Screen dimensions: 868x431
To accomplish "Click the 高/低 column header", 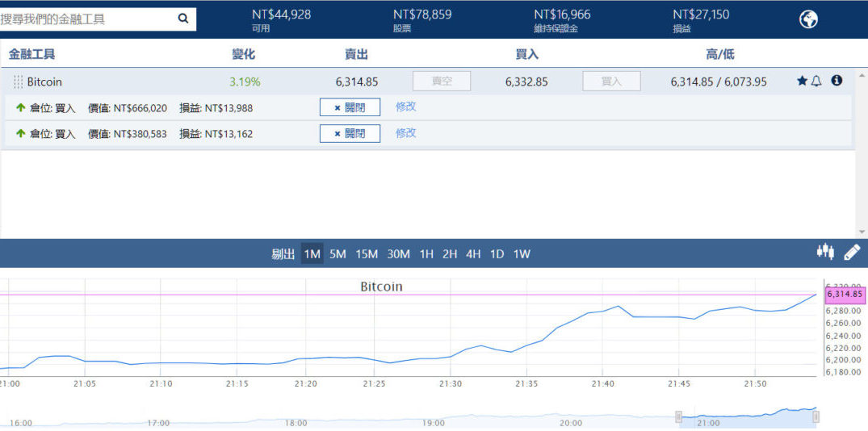I will pyautogui.click(x=720, y=54).
